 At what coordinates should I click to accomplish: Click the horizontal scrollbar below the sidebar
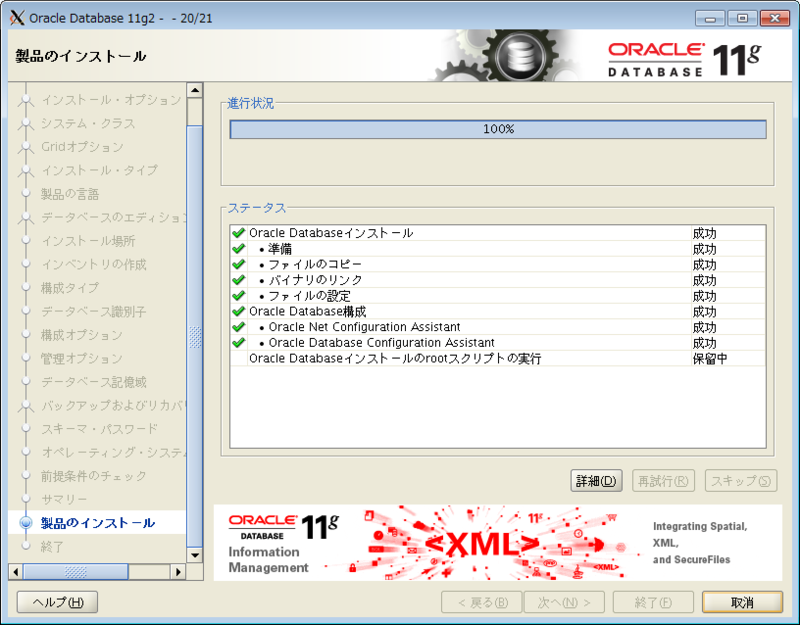[x=75, y=572]
